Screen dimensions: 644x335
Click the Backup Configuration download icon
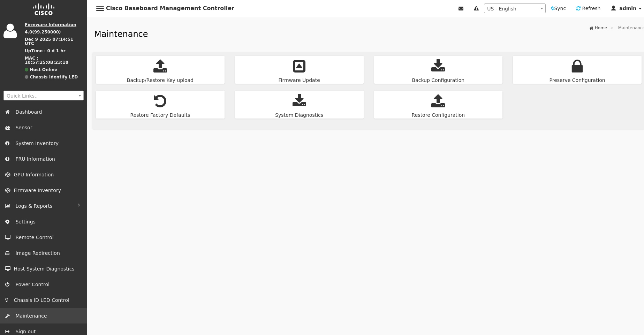[438, 66]
